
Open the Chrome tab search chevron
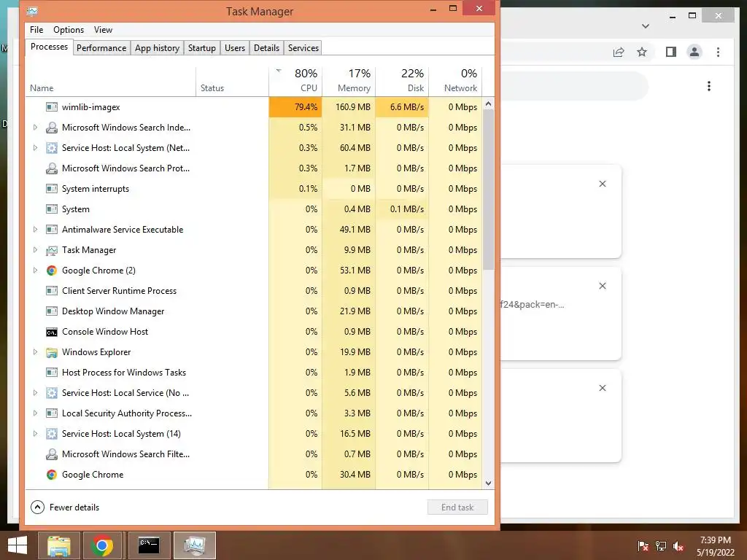[x=646, y=26]
